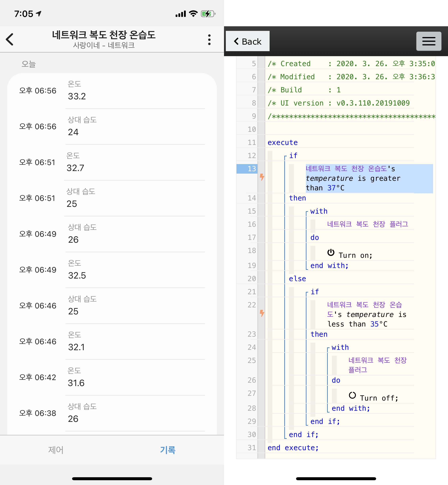Image resolution: width=448 pixels, height=485 pixels.
Task: Collapse the with block at line 15
Action: pyautogui.click(x=307, y=212)
